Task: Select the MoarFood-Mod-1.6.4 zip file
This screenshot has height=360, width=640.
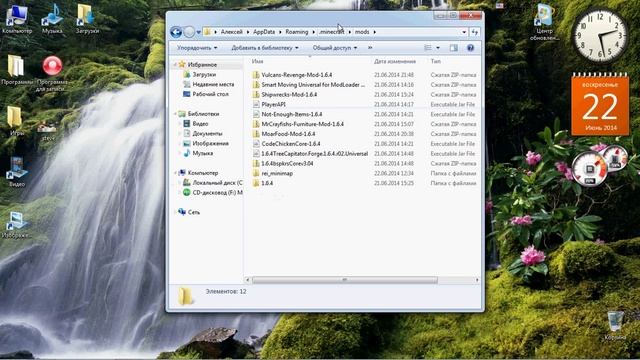Action: tap(288, 134)
